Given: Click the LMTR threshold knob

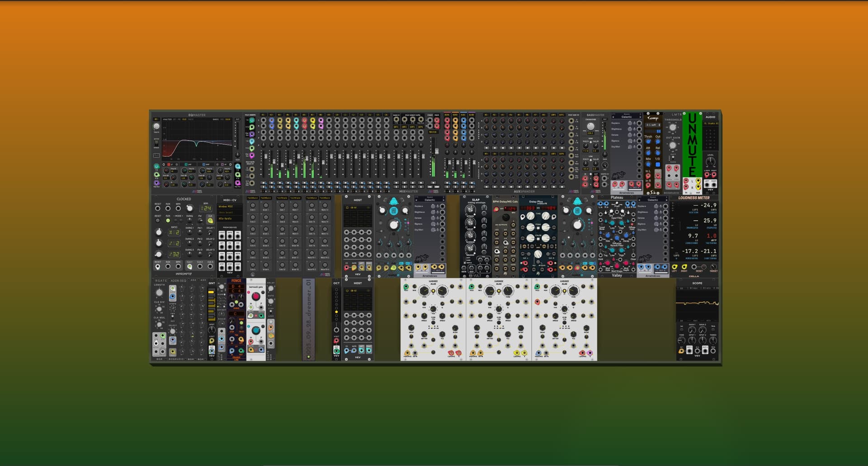Looking at the screenshot, I should pos(673,127).
